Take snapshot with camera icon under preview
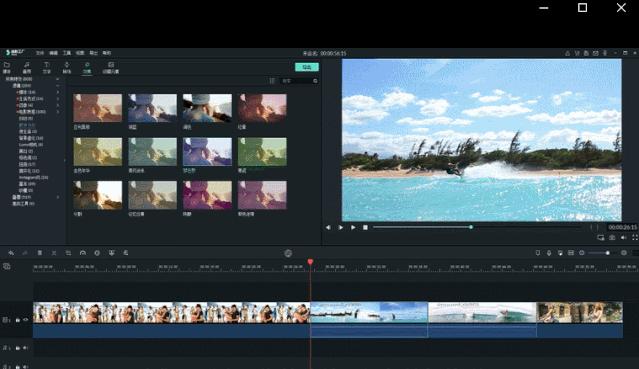 click(x=612, y=237)
